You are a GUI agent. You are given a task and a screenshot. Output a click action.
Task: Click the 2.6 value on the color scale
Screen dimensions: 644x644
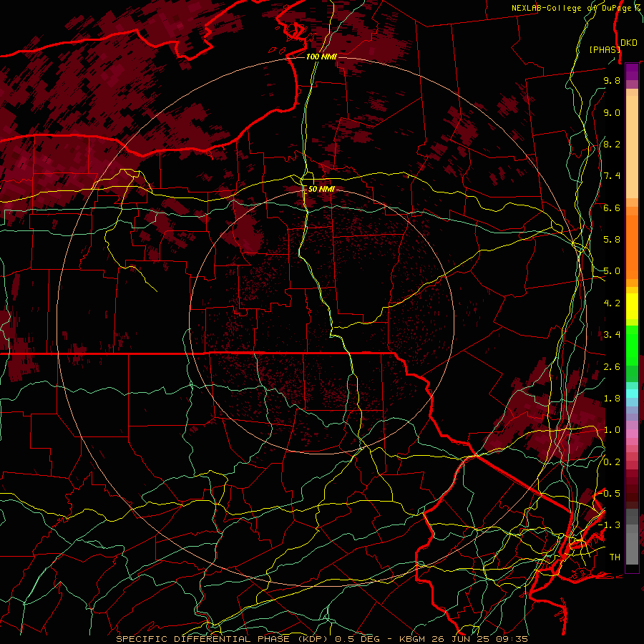click(612, 367)
